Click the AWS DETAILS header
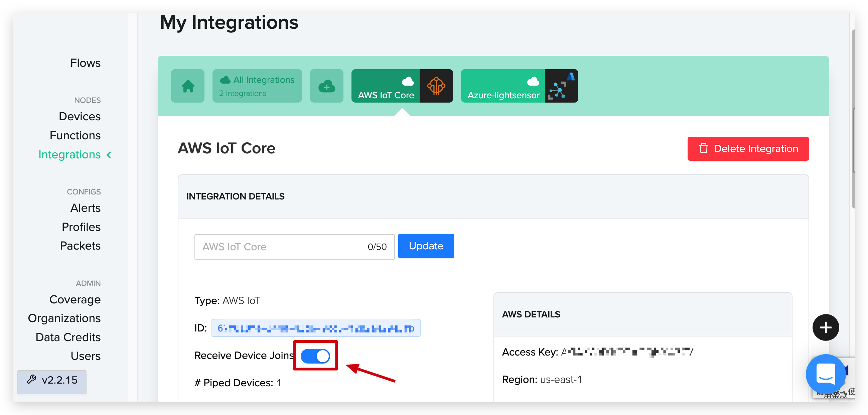868x415 pixels. pos(531,314)
